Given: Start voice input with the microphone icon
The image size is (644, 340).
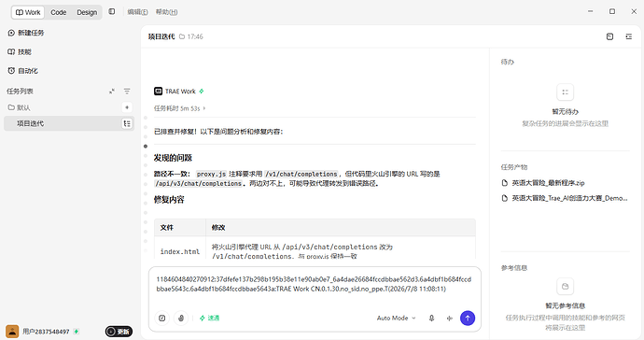Looking at the screenshot, I should tap(431, 318).
